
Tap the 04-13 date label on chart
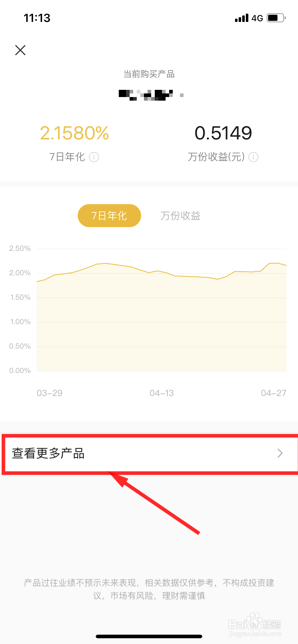click(162, 393)
